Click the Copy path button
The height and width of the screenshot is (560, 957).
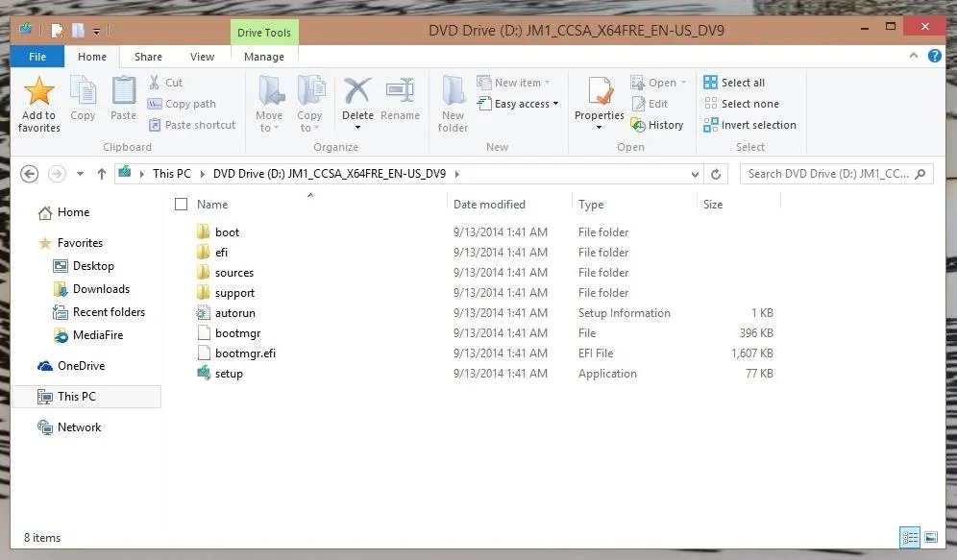tap(182, 104)
